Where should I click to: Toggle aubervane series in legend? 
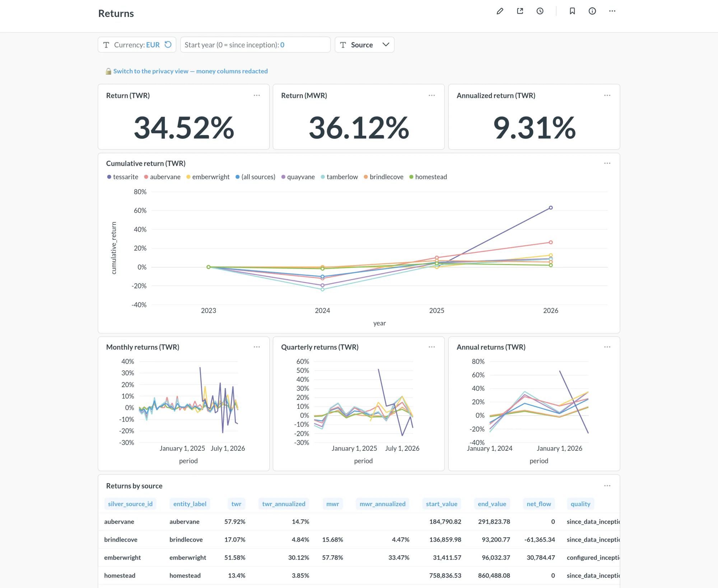tap(162, 177)
